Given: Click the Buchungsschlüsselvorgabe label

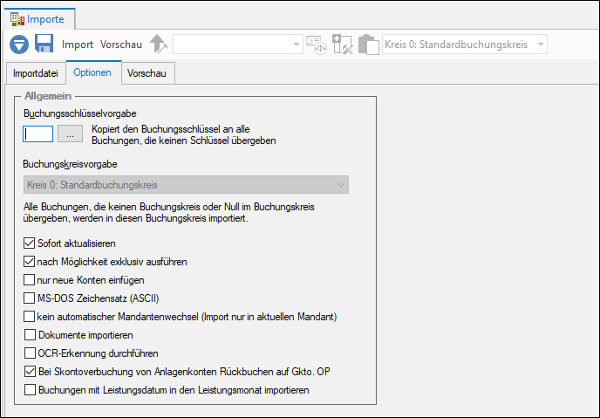Looking at the screenshot, I should [80, 114].
